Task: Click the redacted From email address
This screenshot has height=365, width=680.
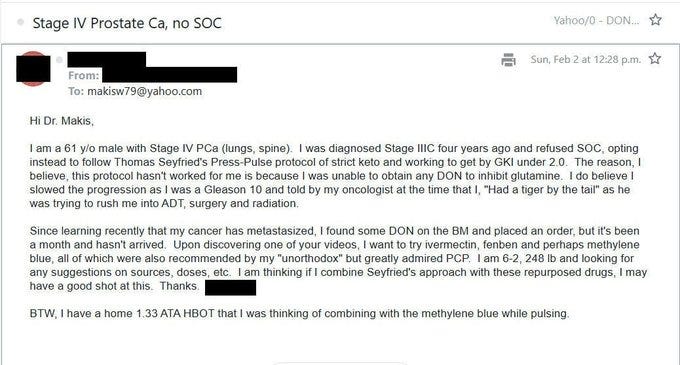Action: (170, 75)
